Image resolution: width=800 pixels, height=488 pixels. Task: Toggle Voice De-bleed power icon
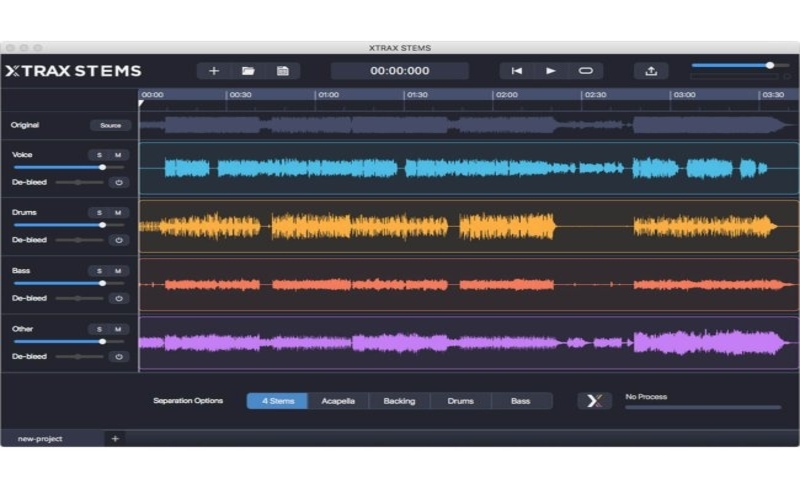click(x=119, y=182)
